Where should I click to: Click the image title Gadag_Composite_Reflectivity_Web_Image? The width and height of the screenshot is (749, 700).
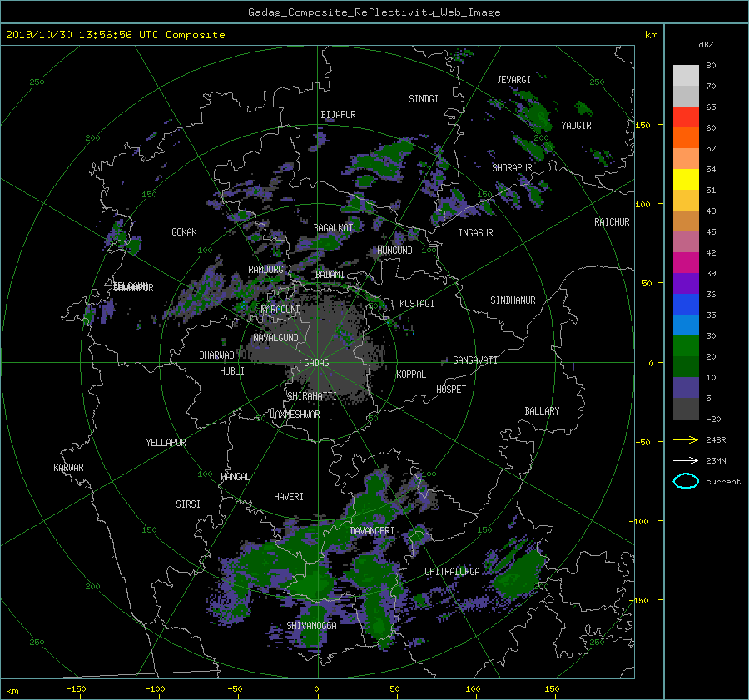(x=374, y=12)
